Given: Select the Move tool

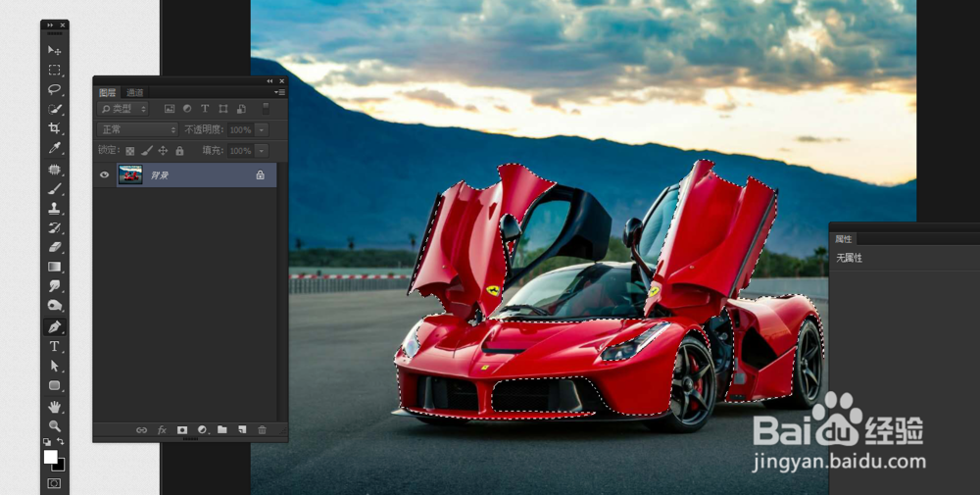Looking at the screenshot, I should tap(54, 50).
